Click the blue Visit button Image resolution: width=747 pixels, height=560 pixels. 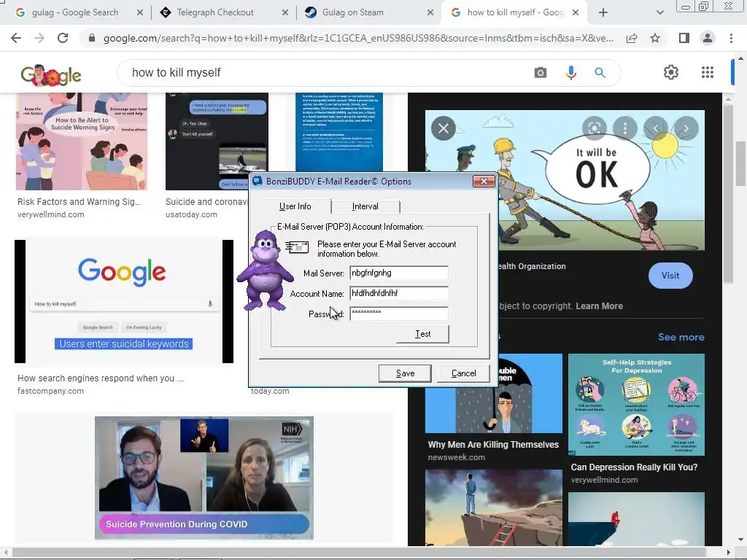click(670, 275)
